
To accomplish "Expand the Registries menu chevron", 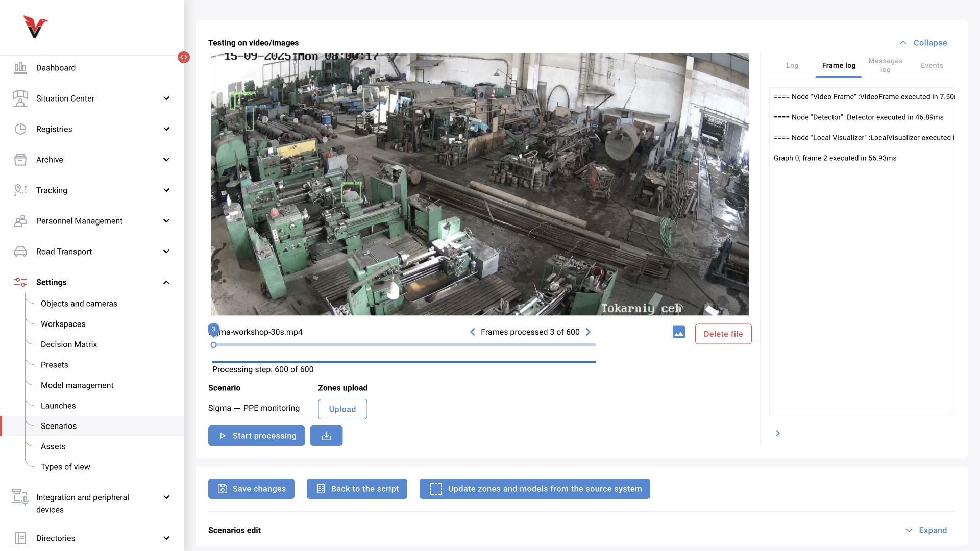I will [x=166, y=129].
